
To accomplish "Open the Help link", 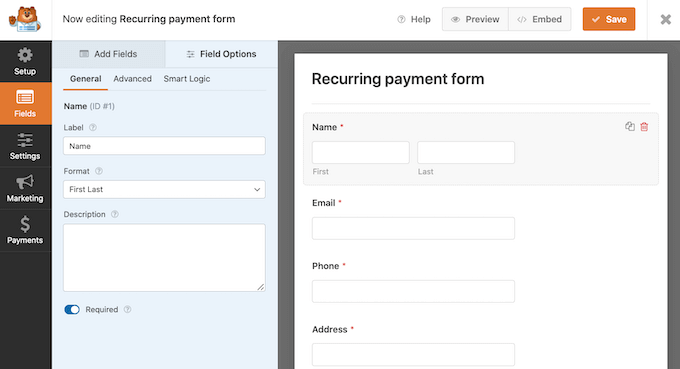I will [x=414, y=20].
